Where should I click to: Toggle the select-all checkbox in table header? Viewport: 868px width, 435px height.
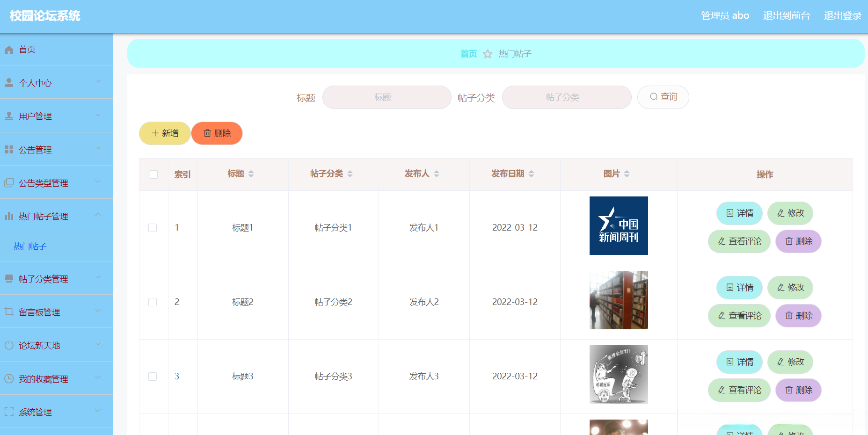153,174
